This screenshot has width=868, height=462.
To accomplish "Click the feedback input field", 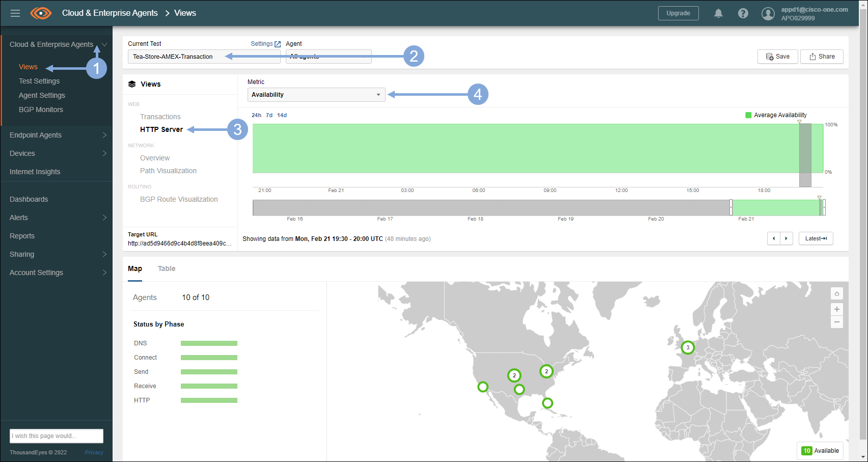I will (x=56, y=436).
